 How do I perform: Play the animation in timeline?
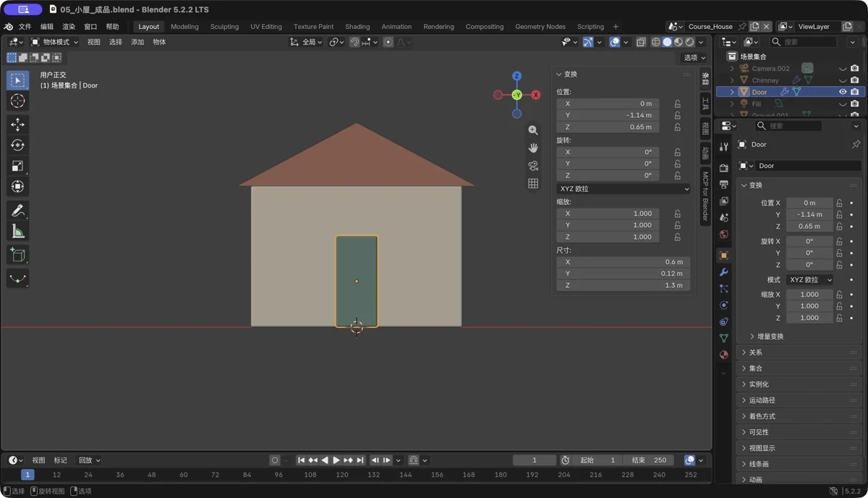(x=336, y=460)
